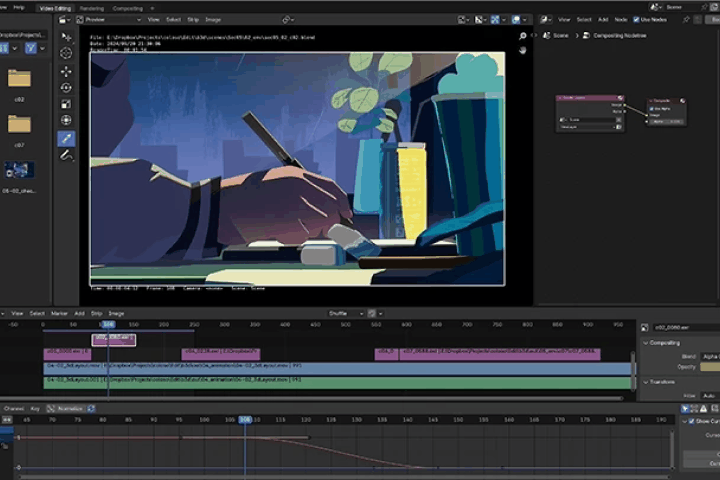Viewport: 720px width, 480px height.
Task: Click render button on Render Layers node
Action: [619, 127]
